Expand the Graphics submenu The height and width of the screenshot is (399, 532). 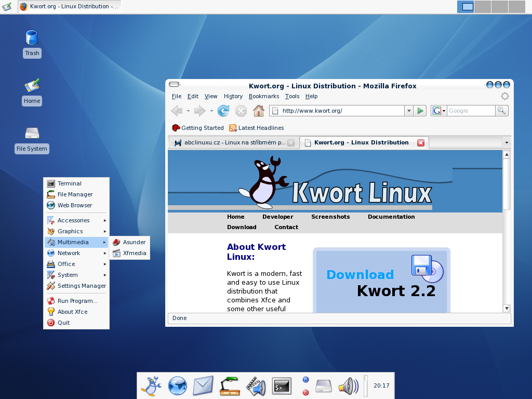click(x=76, y=231)
